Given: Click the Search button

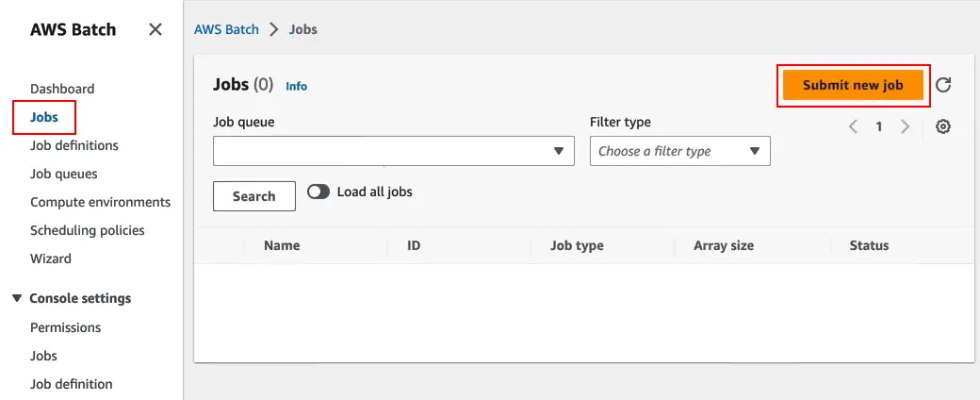Looking at the screenshot, I should pyautogui.click(x=254, y=196).
